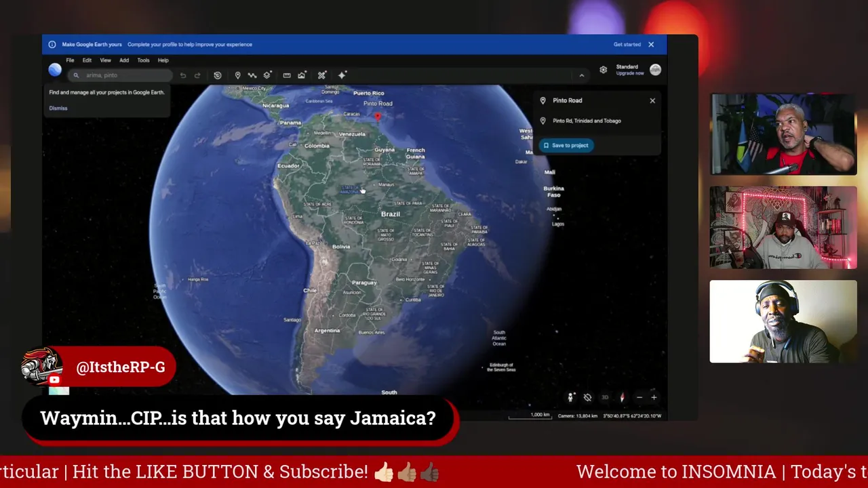Image resolution: width=868 pixels, height=488 pixels.
Task: Click the Ecuador label on the globe
Action: tap(288, 166)
